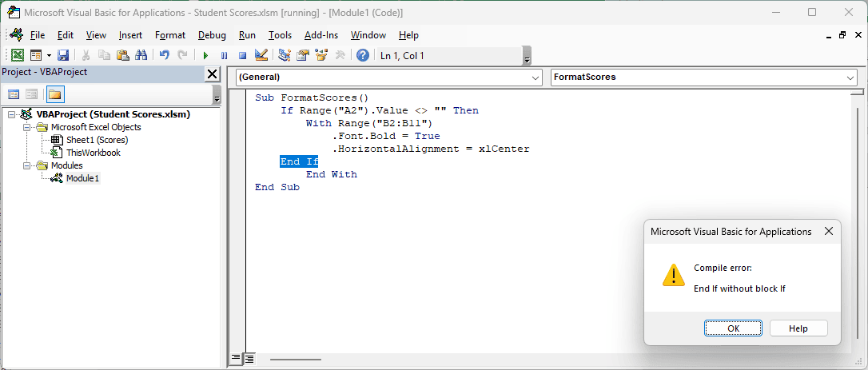Screen dimensions: 868x370
Task: Open the Edit menu
Action: (66, 35)
